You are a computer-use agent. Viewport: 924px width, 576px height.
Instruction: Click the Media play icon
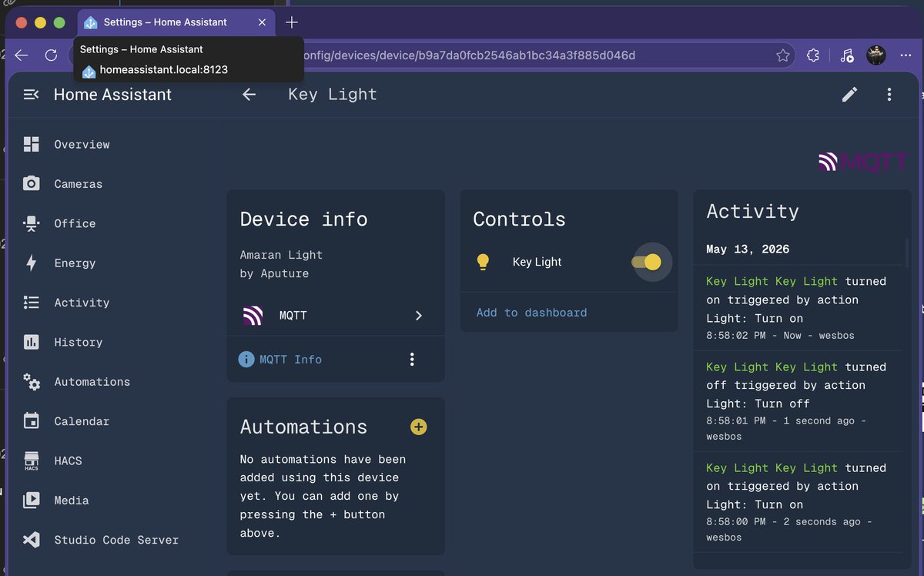(31, 501)
